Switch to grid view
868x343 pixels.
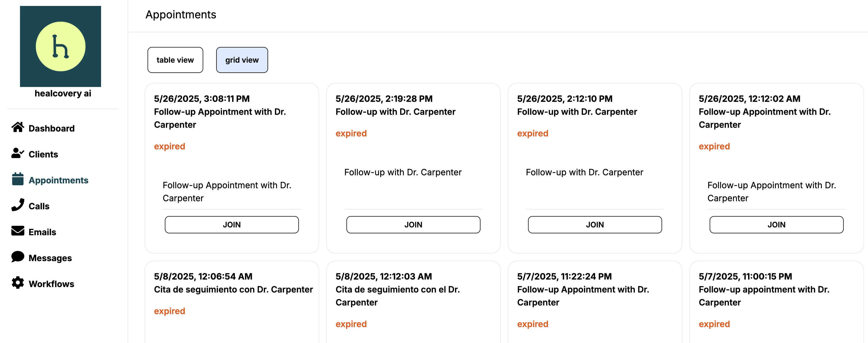point(242,60)
